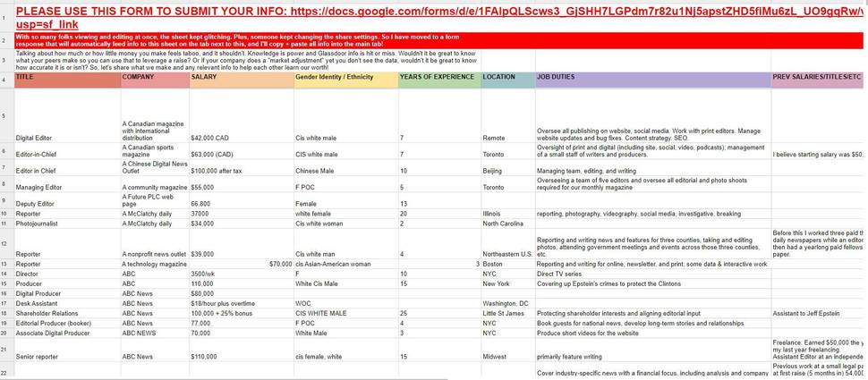Screen dimensions: 868x380
Task: Select the Gender Identity / Ethnicity header cell
Action: (x=346, y=80)
